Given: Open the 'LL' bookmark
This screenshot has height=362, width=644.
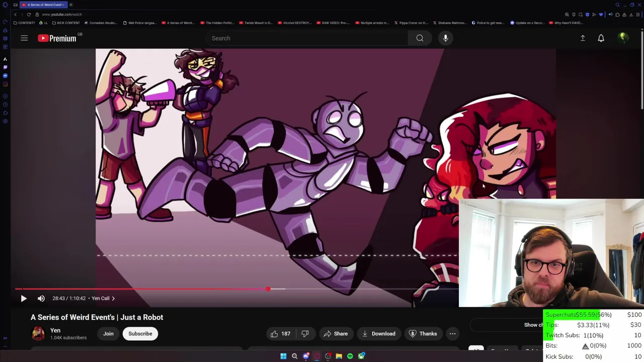Looking at the screenshot, I should [x=43, y=23].
